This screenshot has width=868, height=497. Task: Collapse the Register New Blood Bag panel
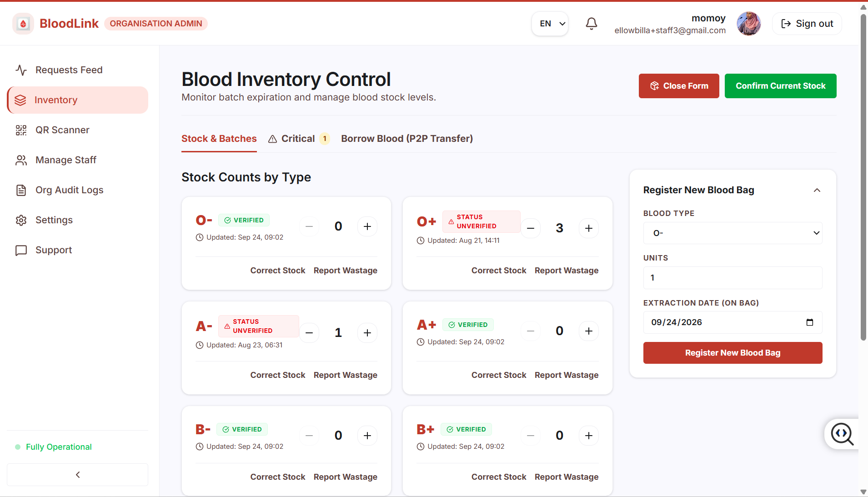[x=817, y=190]
